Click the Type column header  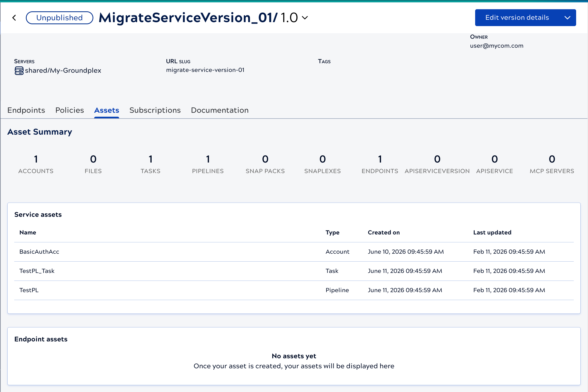point(332,233)
